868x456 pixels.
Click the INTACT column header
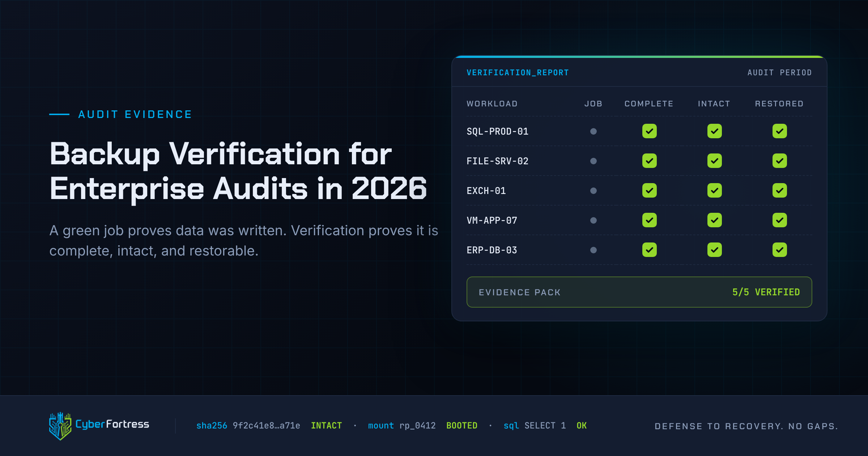tap(714, 104)
